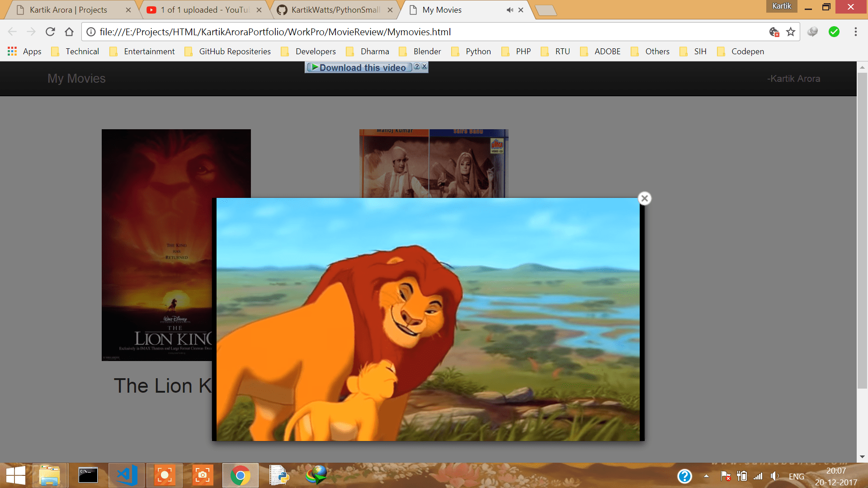Open the Dharma bookmarks folder
Screen dimensions: 868x488
(x=368, y=51)
